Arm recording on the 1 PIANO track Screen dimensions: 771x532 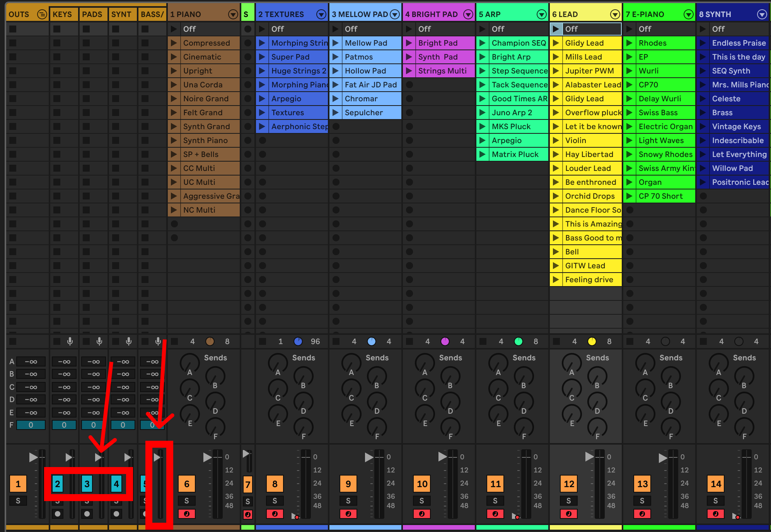(186, 514)
